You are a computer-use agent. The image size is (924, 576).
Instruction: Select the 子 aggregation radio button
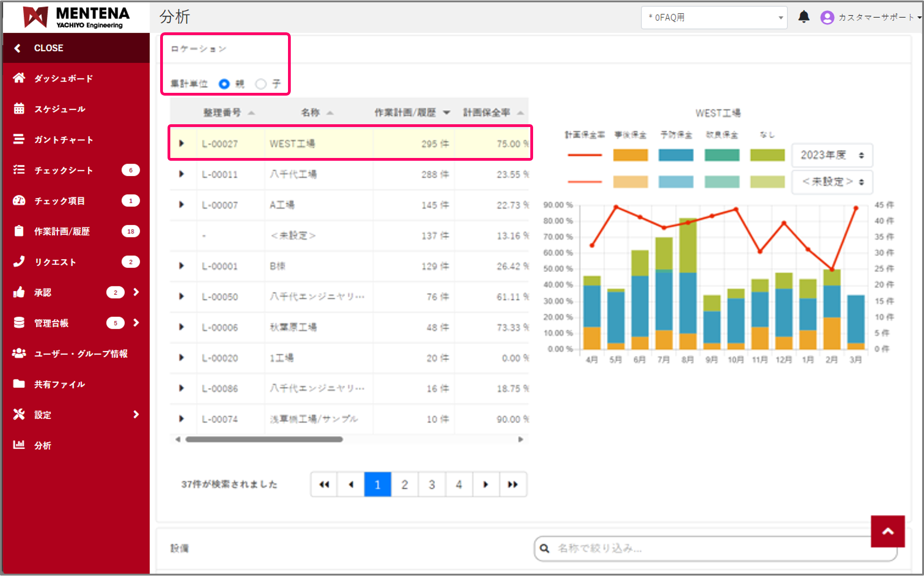pyautogui.click(x=261, y=84)
